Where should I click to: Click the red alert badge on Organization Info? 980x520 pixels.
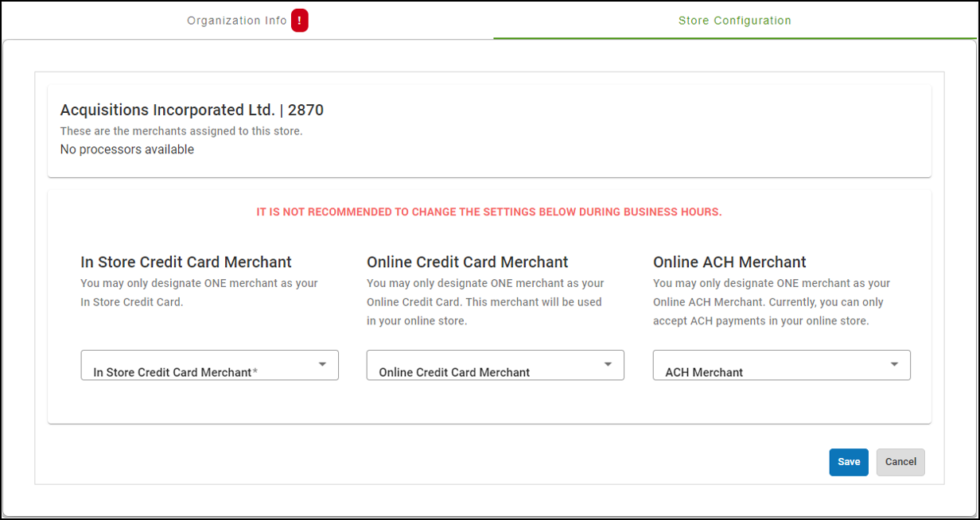299,21
